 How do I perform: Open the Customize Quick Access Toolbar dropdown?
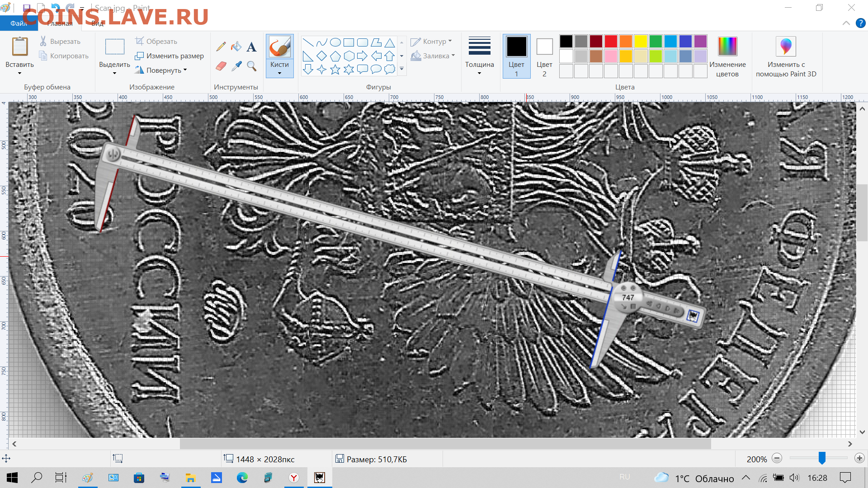(x=82, y=8)
